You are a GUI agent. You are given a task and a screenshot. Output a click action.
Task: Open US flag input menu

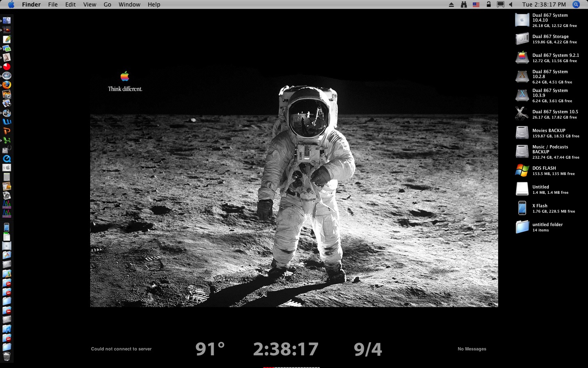coord(476,4)
